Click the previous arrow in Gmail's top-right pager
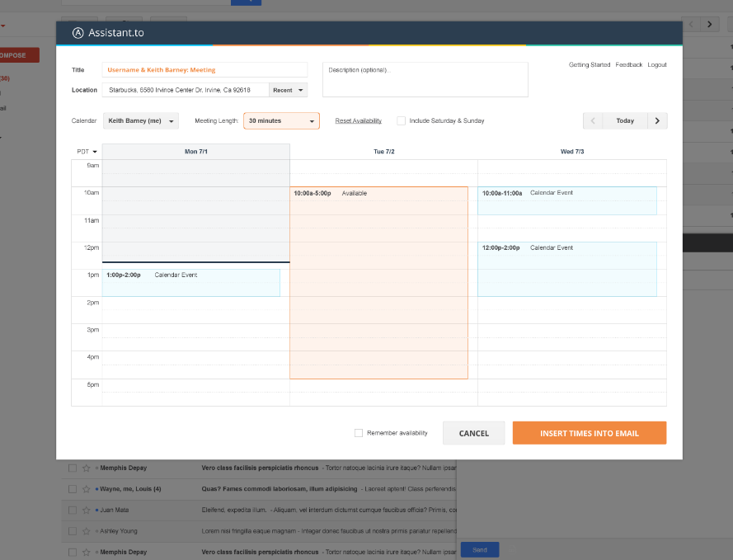The height and width of the screenshot is (560, 733). [x=691, y=24]
